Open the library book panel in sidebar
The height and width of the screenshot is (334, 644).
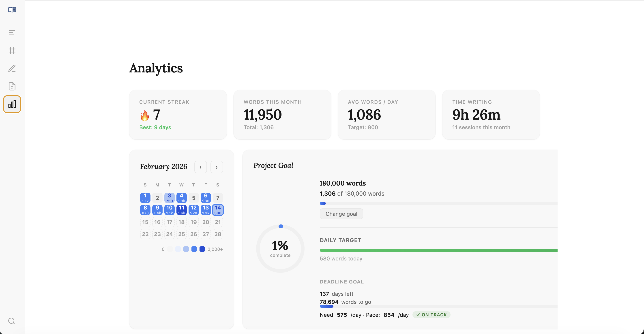[x=12, y=10]
